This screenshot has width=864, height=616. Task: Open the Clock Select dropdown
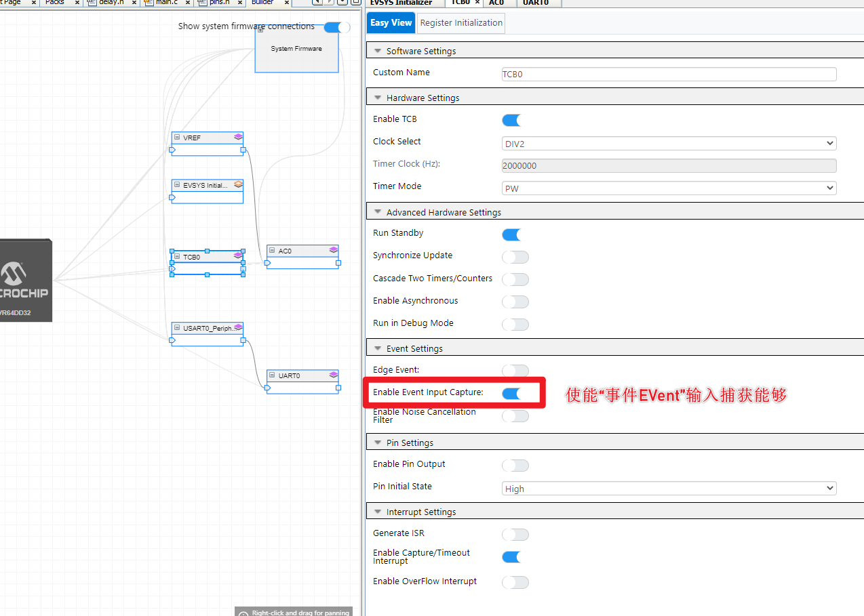[669, 143]
